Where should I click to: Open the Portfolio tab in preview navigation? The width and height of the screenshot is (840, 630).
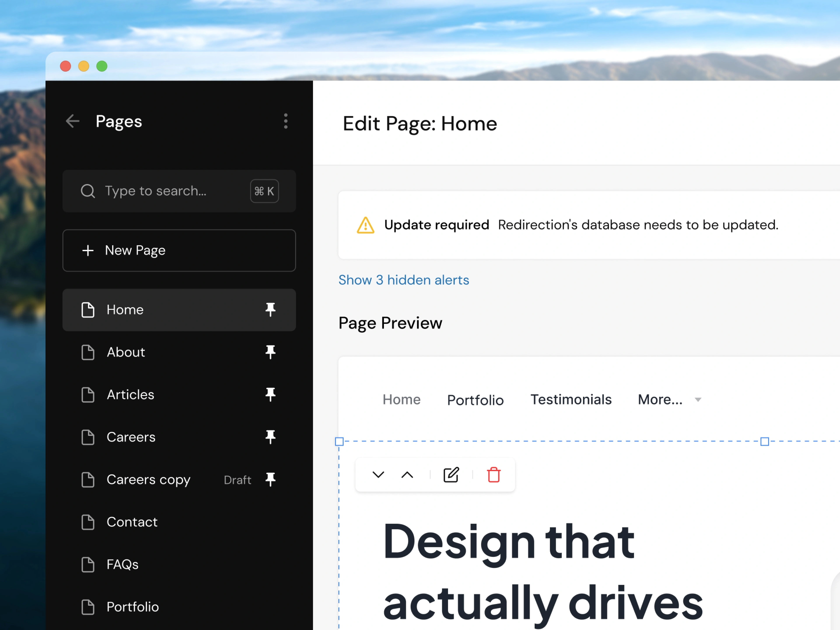click(x=475, y=400)
